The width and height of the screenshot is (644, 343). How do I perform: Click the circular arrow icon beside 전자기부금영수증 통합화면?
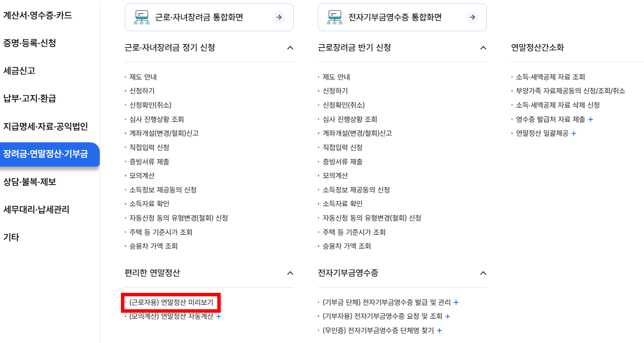[473, 17]
